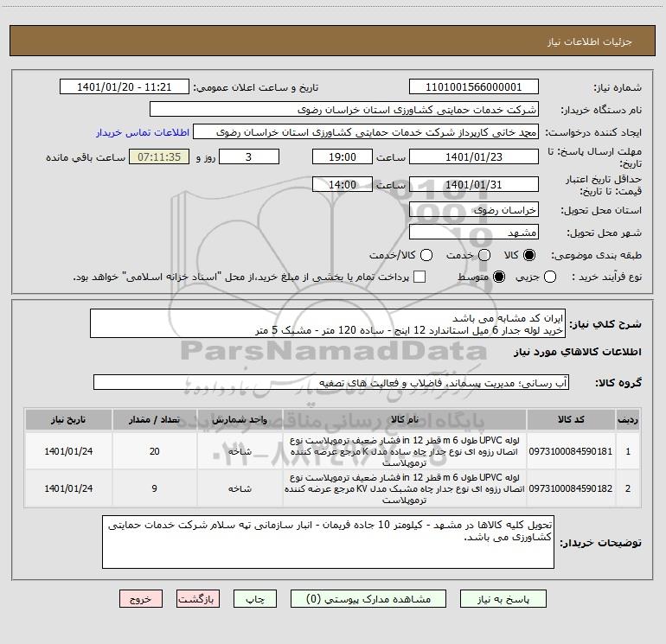Toggle the اسناد خزانه اسلامی payment checkbox
This screenshot has height=644, width=666.
click(419, 277)
